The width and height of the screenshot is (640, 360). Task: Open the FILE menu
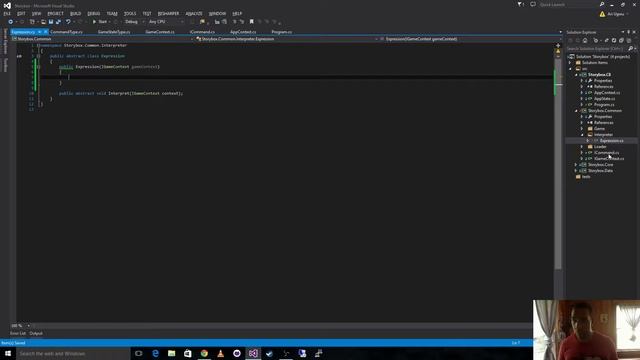pyautogui.click(x=7, y=13)
